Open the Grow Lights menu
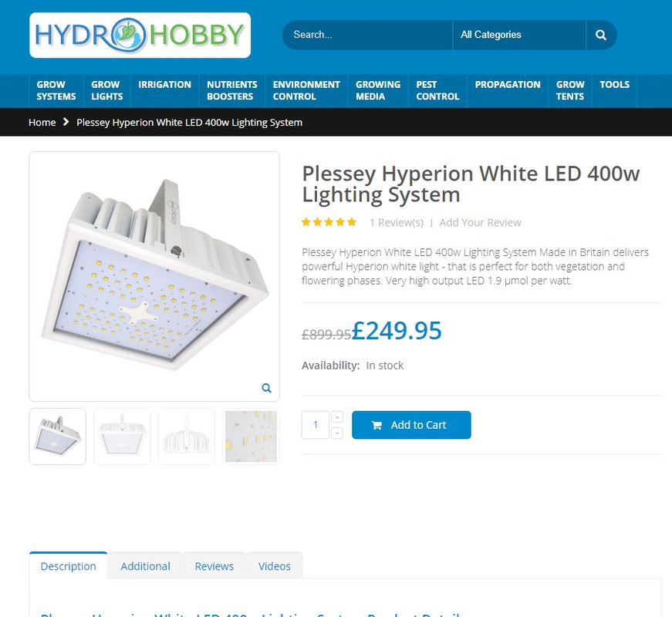This screenshot has height=617, width=672. (106, 90)
